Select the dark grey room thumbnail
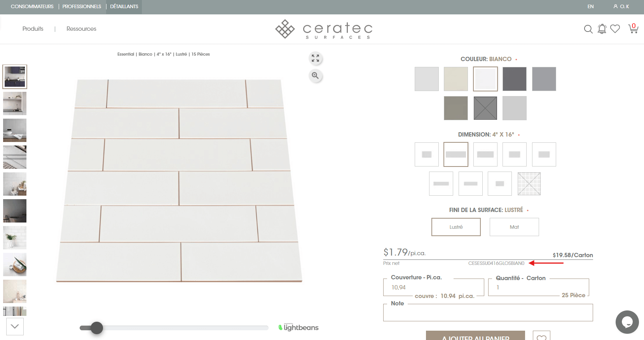This screenshot has height=340, width=644. click(x=15, y=211)
